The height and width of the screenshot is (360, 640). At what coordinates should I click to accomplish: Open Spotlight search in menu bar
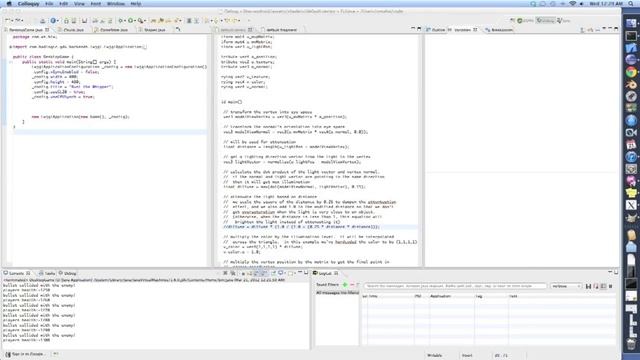click(x=631, y=4)
